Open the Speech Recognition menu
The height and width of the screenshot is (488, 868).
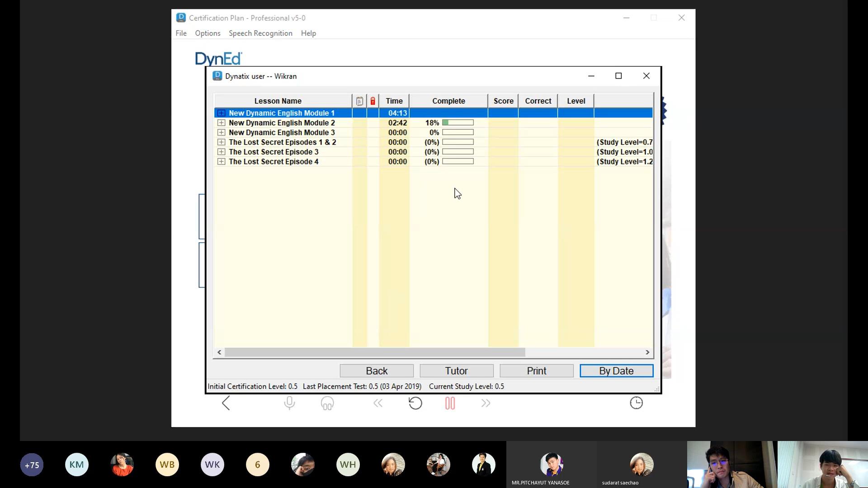coord(260,33)
